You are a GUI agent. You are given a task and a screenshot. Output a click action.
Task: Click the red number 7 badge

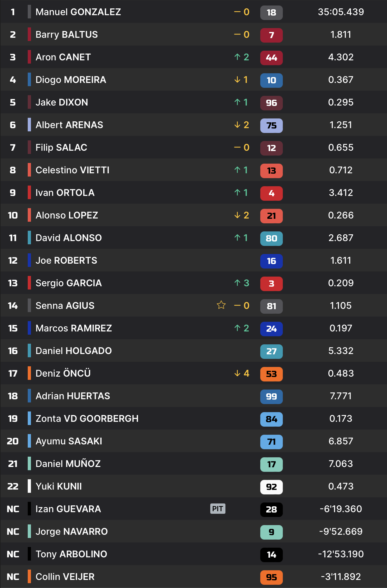tap(271, 35)
